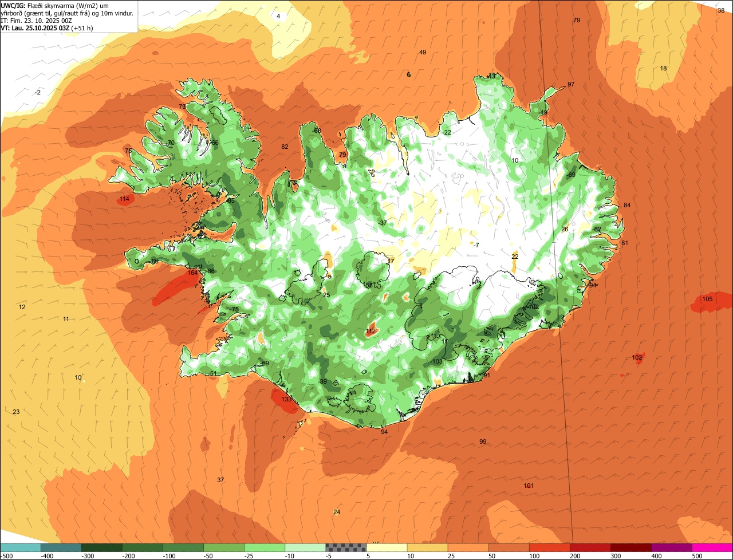Click the '75' value on the map
This screenshot has height=560, width=733.
point(235,309)
